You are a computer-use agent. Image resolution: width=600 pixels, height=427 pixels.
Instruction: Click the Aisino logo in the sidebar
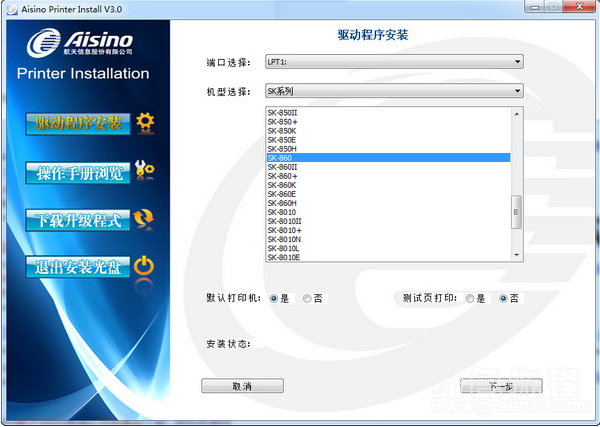click(x=80, y=42)
